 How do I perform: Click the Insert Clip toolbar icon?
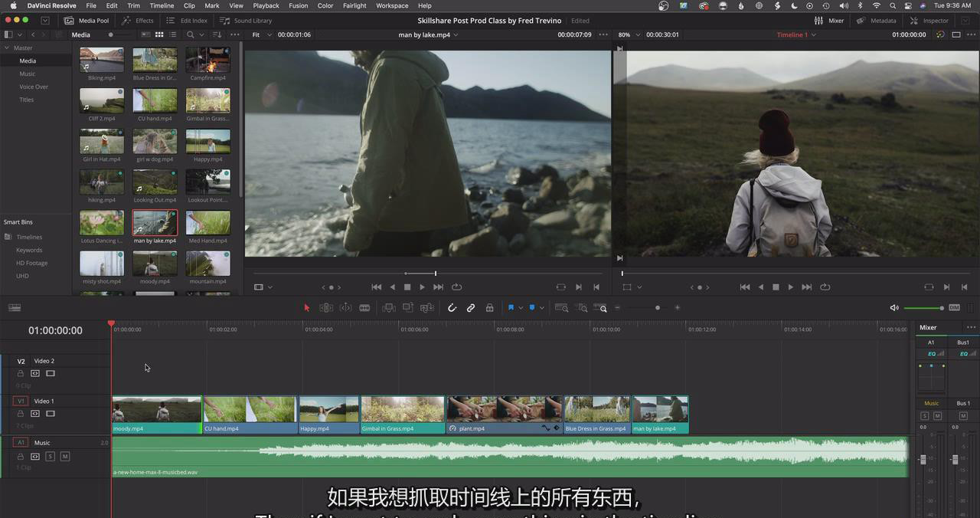tap(389, 308)
